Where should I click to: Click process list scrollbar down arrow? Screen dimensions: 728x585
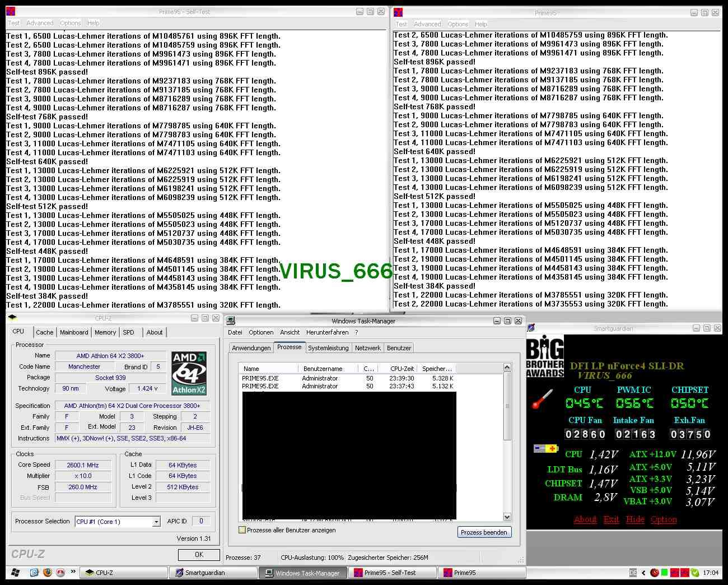tap(507, 517)
